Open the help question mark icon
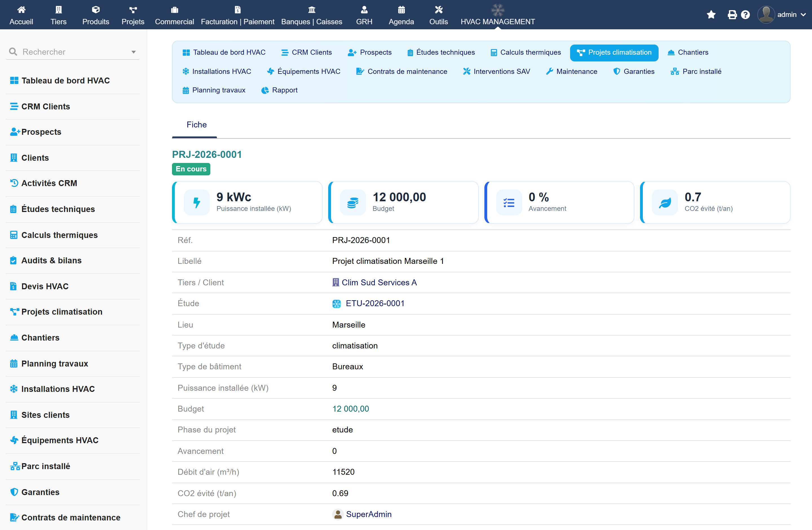Image resolution: width=812 pixels, height=530 pixels. (745, 15)
